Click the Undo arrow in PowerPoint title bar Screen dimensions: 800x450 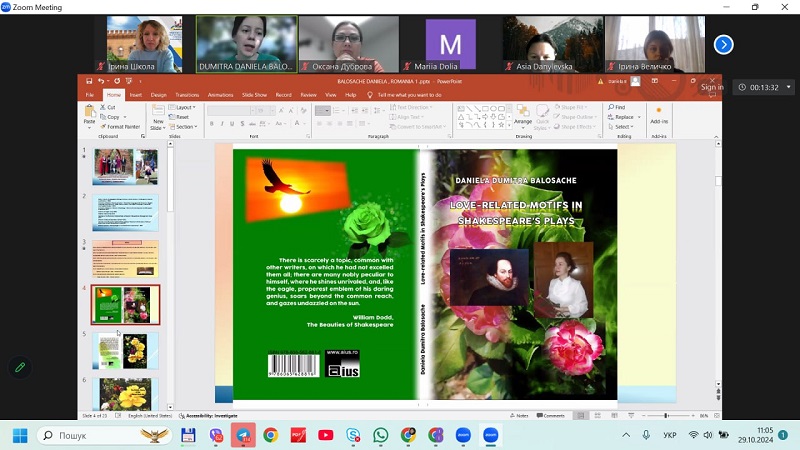(101, 81)
